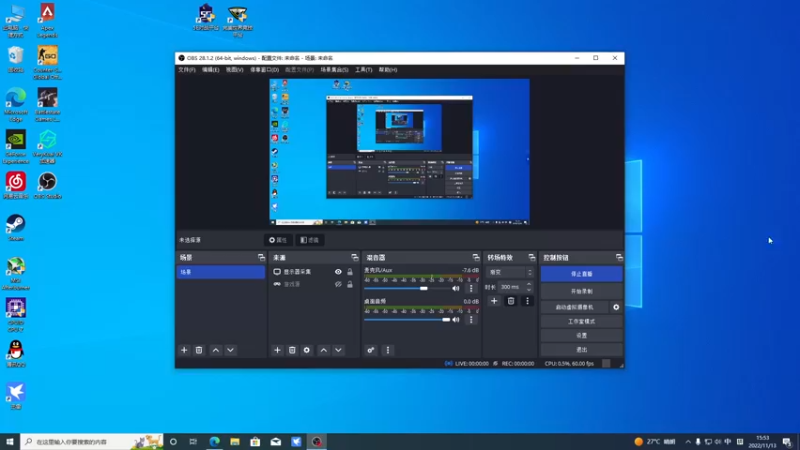Open transition properties three-dot menu
This screenshot has height=450, width=800.
point(528,301)
